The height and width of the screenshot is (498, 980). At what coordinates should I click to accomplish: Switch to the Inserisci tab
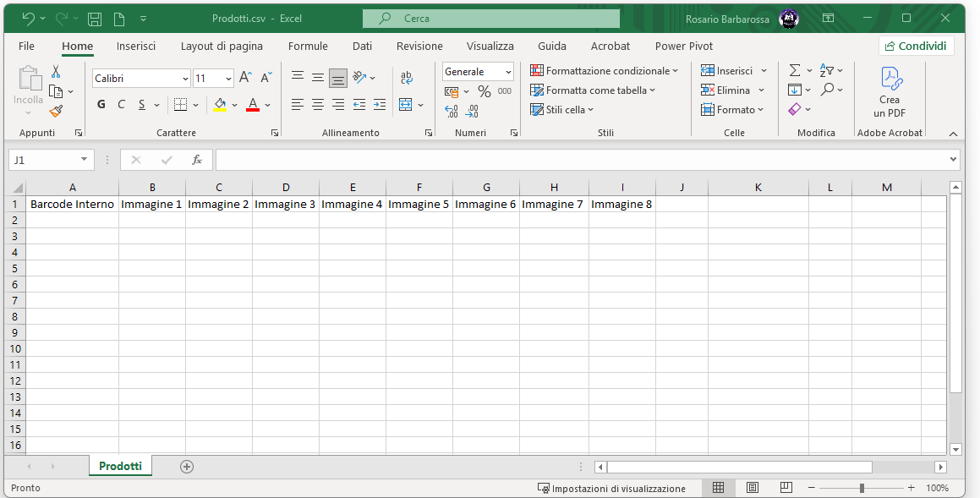pos(135,46)
